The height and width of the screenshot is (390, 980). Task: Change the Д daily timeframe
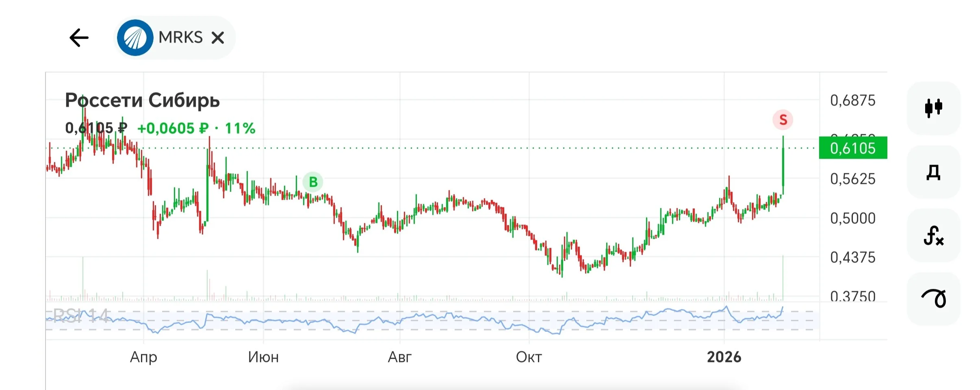[933, 172]
